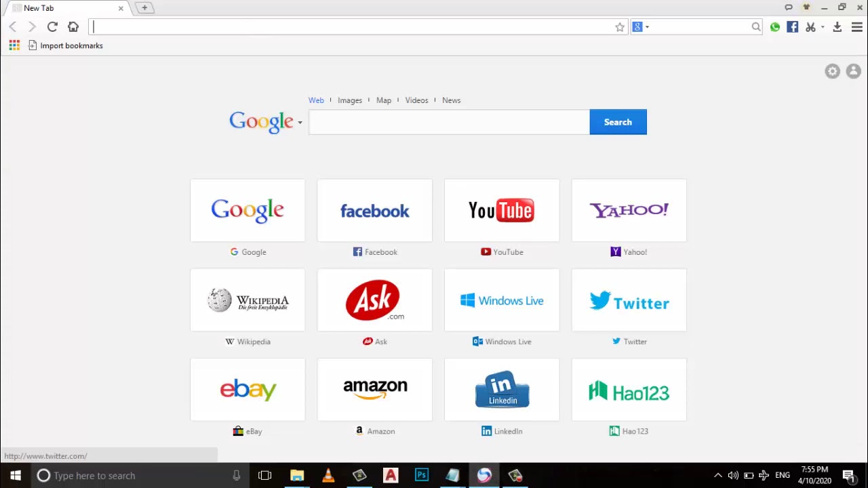868x488 pixels.
Task: Open the WhatsApp extension icon
Action: tap(775, 27)
